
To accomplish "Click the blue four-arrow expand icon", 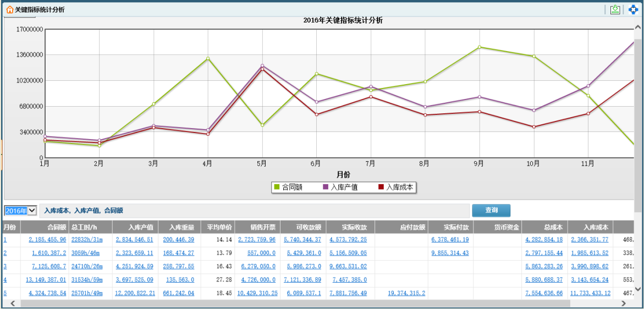I will pyautogui.click(x=634, y=9).
